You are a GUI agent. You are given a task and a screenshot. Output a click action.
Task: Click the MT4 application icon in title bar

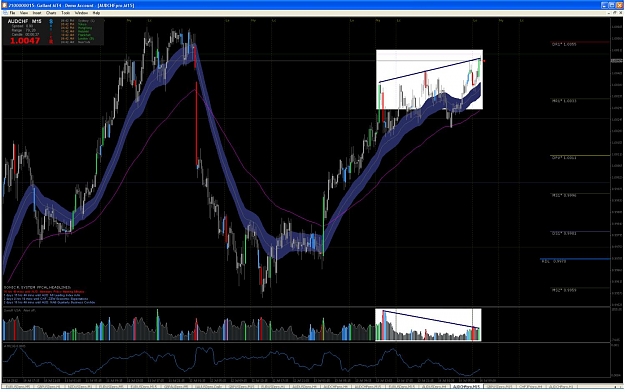5,5
